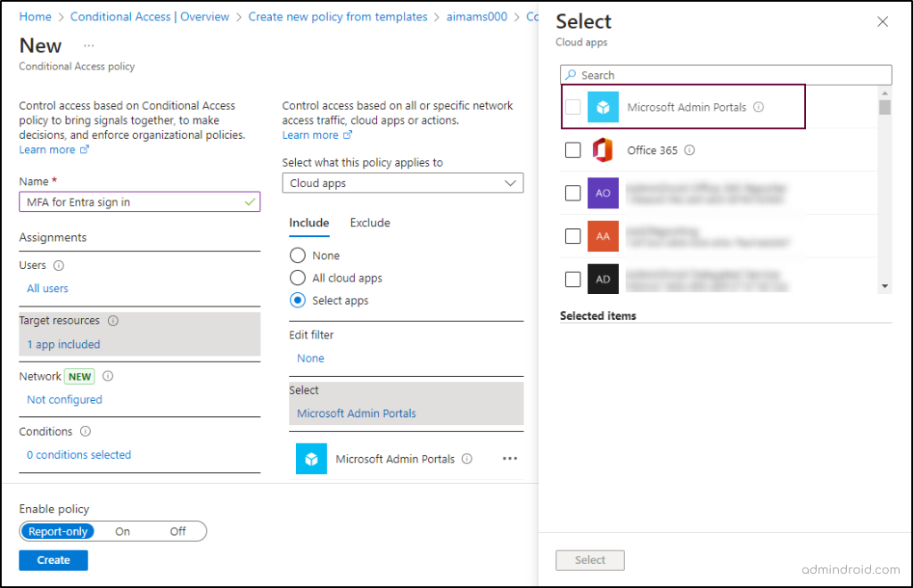Image resolution: width=913 pixels, height=588 pixels.
Task: Open the All users link
Action: point(47,289)
